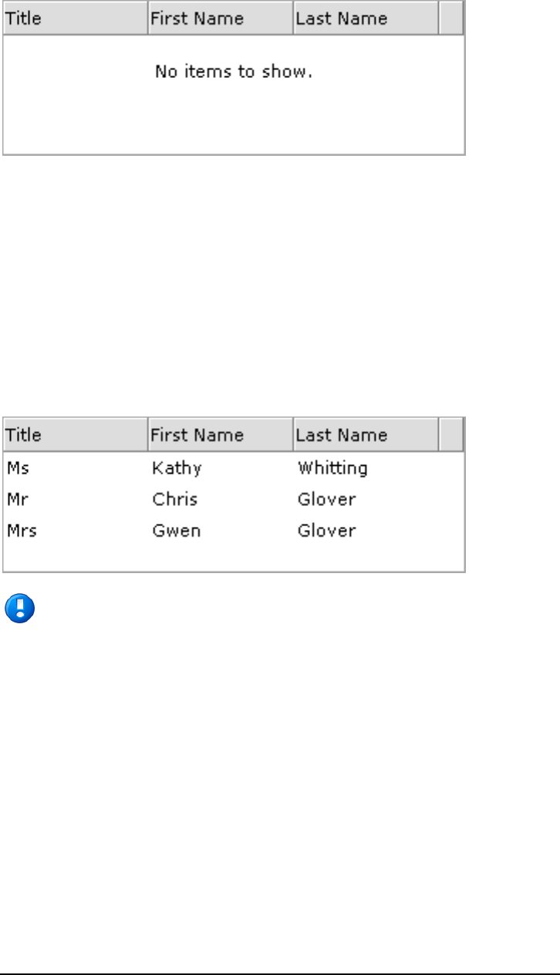Click blank corner header of empty table
This screenshot has height=975, width=560.
coord(450,19)
